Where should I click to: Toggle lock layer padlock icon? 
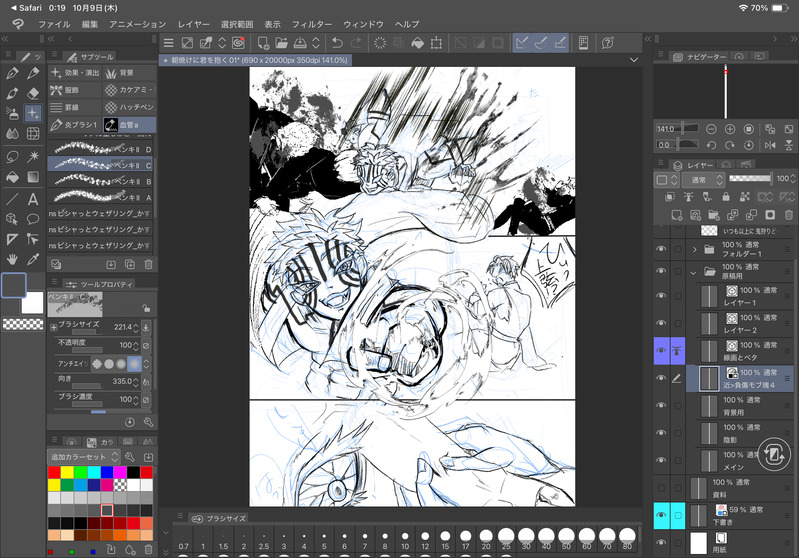[726, 197]
